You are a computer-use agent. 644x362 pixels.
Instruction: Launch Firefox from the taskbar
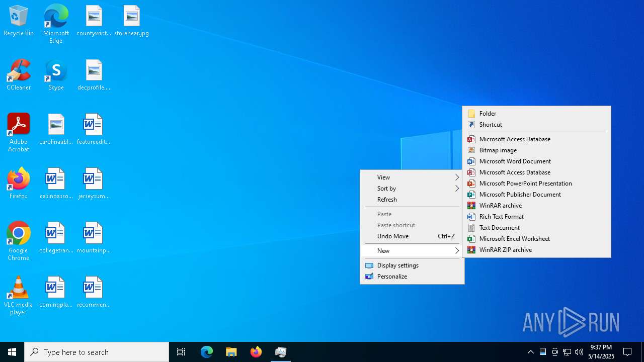point(256,352)
